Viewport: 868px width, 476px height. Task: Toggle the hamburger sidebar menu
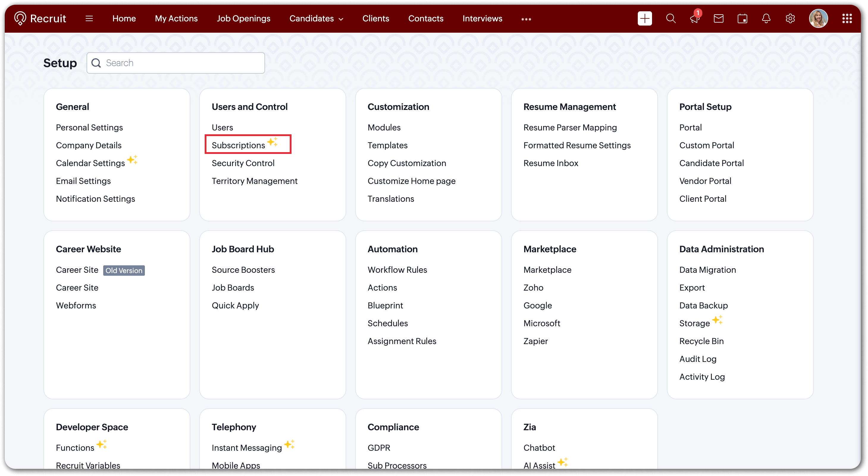[x=89, y=18]
